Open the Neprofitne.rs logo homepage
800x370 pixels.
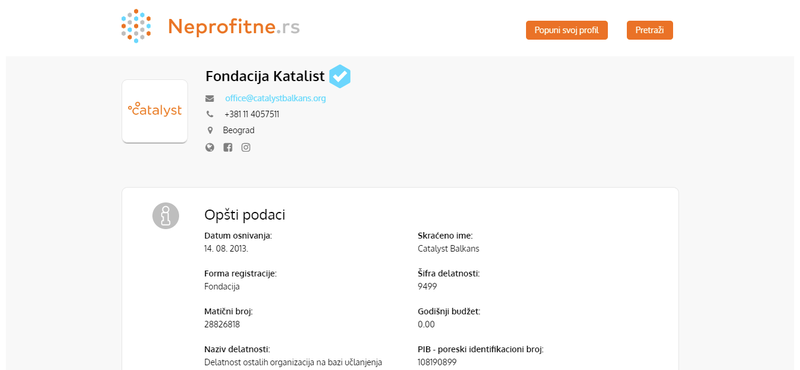coord(210,26)
